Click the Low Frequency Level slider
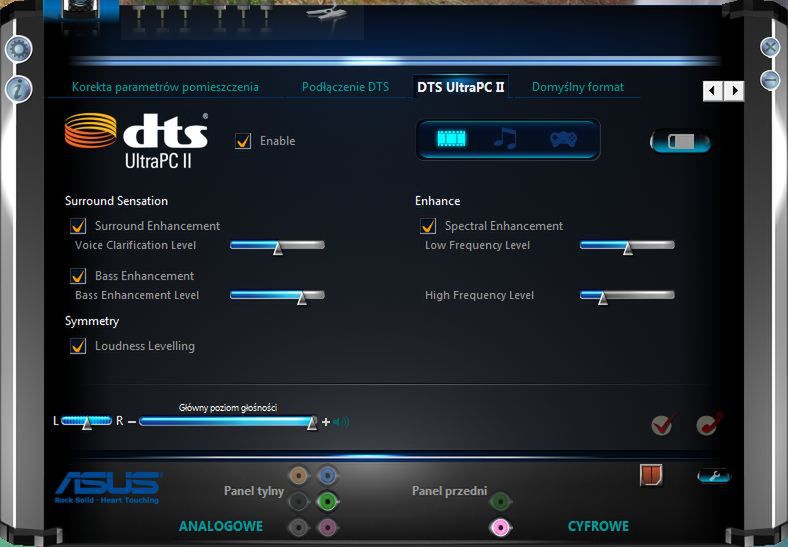Screen dimensions: 788x547 (627, 246)
